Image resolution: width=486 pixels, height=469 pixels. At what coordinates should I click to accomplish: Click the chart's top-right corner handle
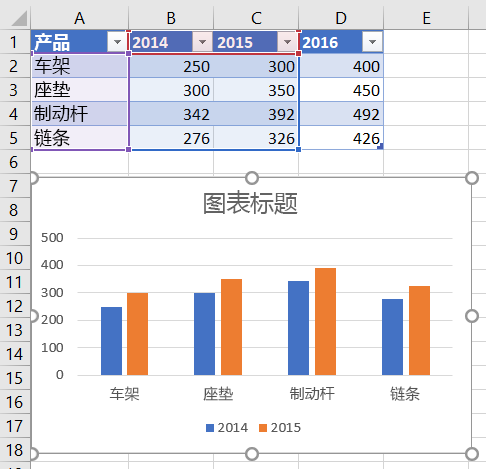[472, 178]
